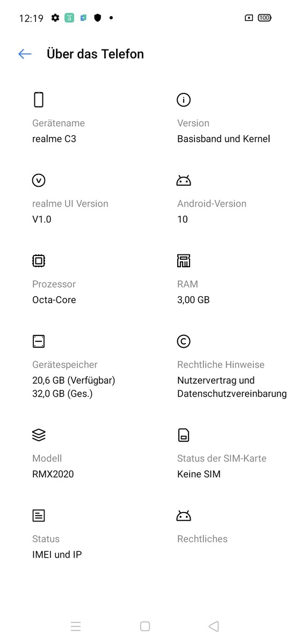Tap the info icon above Version
The image size is (290, 644).
tap(184, 100)
